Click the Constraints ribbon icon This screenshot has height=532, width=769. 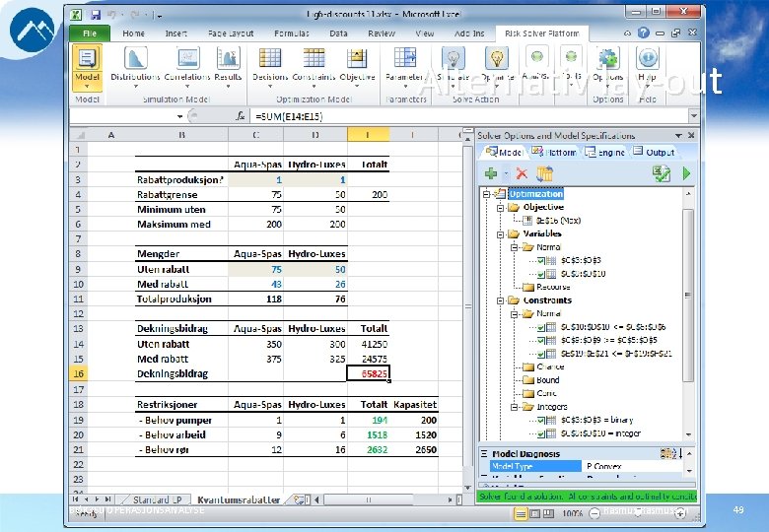[x=314, y=58]
